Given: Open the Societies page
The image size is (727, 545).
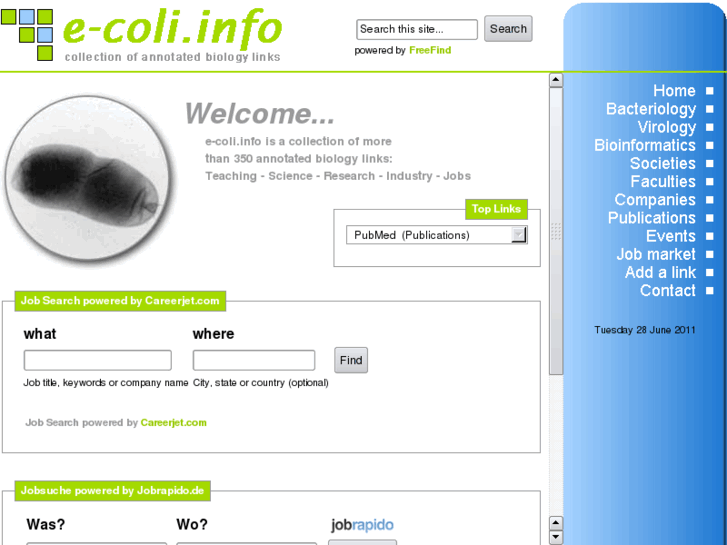Looking at the screenshot, I should tap(663, 163).
